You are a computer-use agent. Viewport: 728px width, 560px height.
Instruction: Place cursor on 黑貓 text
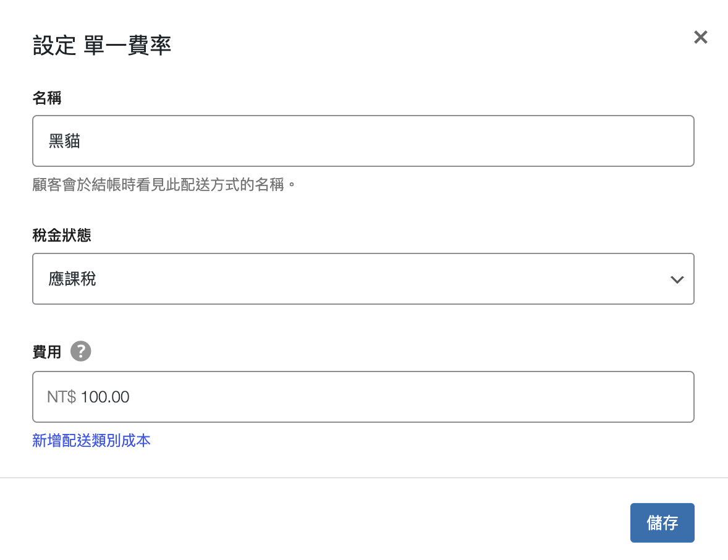click(x=64, y=142)
